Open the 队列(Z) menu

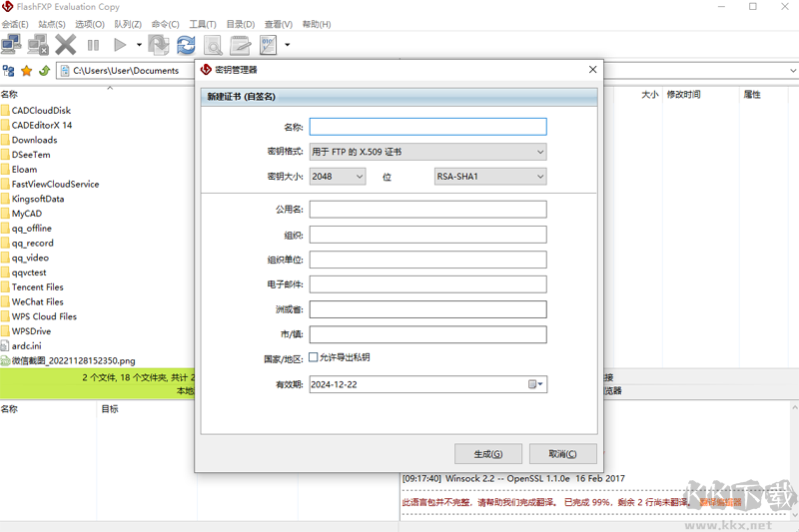pos(128,24)
